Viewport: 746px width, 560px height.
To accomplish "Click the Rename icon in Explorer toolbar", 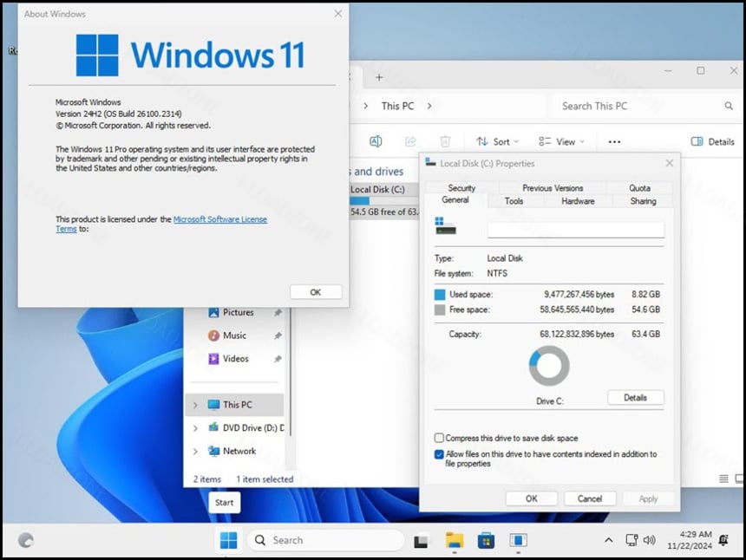I will (x=376, y=141).
